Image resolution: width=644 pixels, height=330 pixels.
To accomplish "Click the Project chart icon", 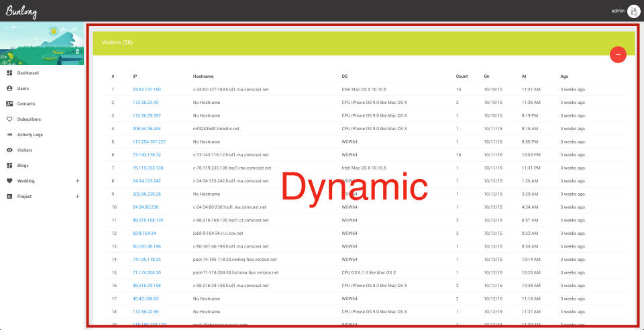I will (x=9, y=197).
